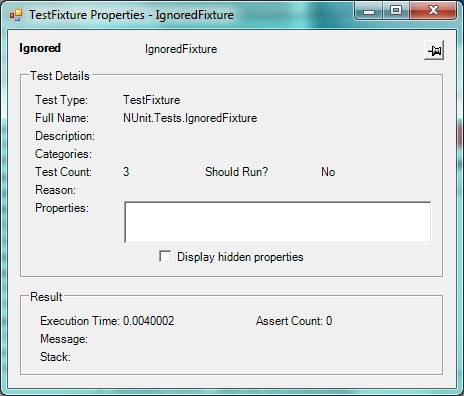
Task: Click the Message label in Result
Action: coord(64,339)
